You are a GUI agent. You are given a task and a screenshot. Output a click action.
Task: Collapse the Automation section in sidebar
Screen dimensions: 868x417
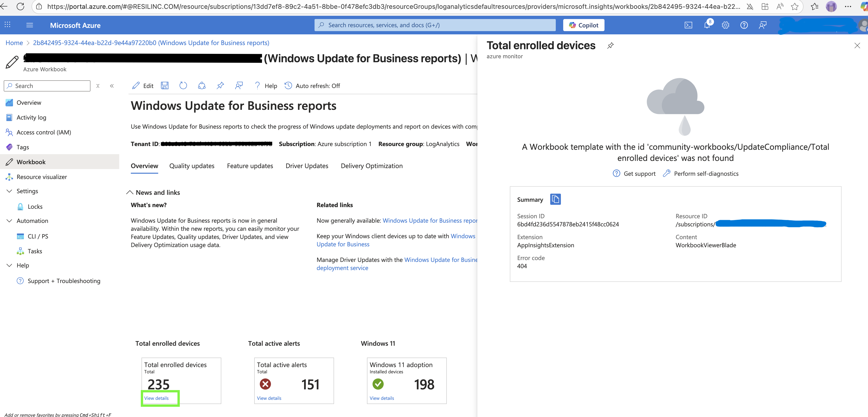tap(10, 221)
